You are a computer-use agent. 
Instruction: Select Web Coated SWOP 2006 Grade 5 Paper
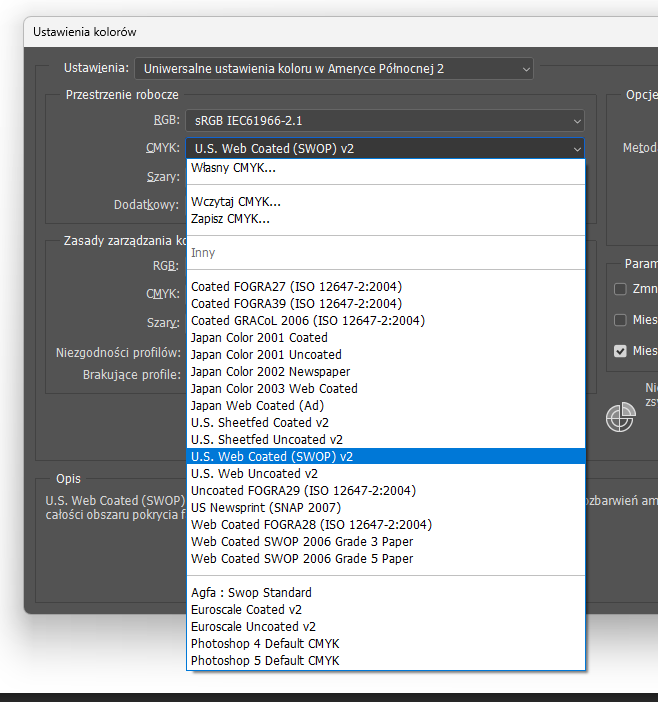click(x=386, y=559)
